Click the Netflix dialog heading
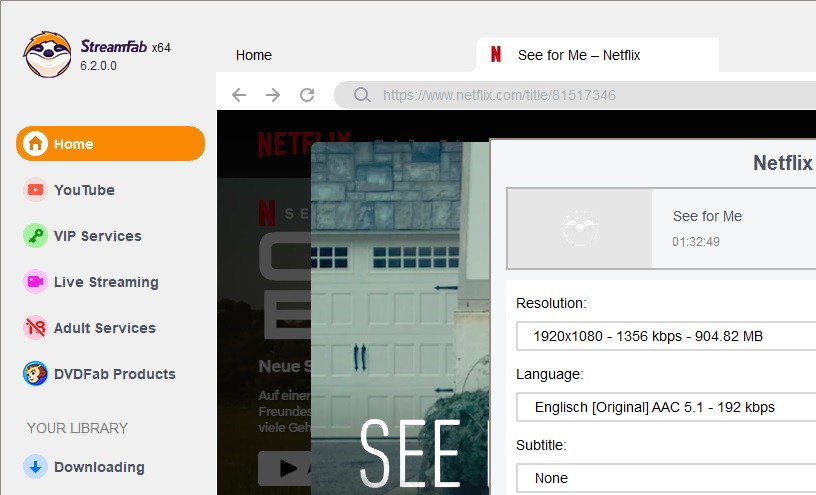This screenshot has width=816, height=495. 783,163
